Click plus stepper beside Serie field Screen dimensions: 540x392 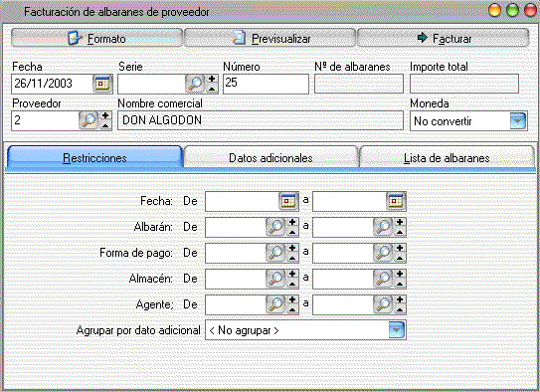tap(212, 80)
